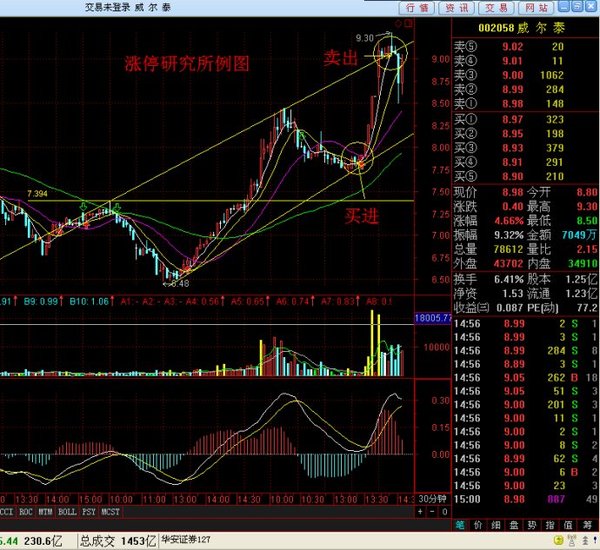Select the PSY indicator tab
This screenshot has width=600, height=550.
[x=88, y=512]
